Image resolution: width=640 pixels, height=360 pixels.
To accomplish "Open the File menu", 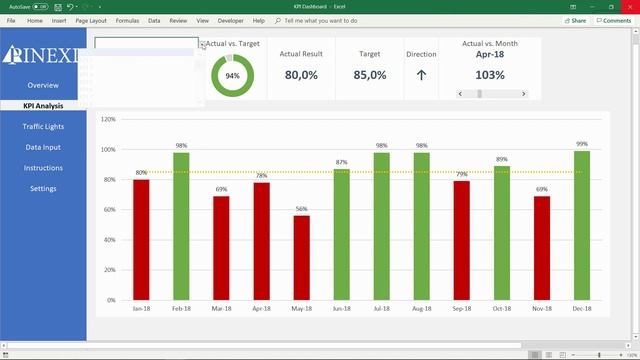I will pyautogui.click(x=11, y=20).
